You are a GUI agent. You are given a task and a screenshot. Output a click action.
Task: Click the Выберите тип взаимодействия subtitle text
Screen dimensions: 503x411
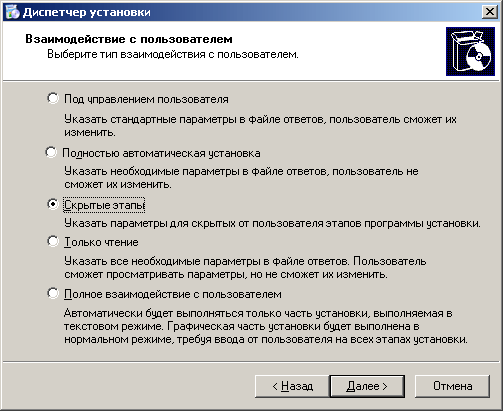(173, 54)
